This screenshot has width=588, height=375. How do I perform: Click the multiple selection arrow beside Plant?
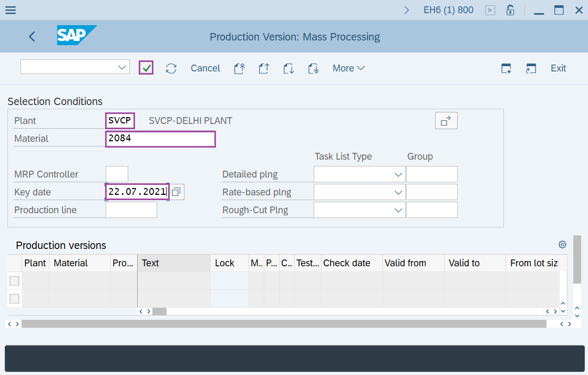pyautogui.click(x=446, y=120)
